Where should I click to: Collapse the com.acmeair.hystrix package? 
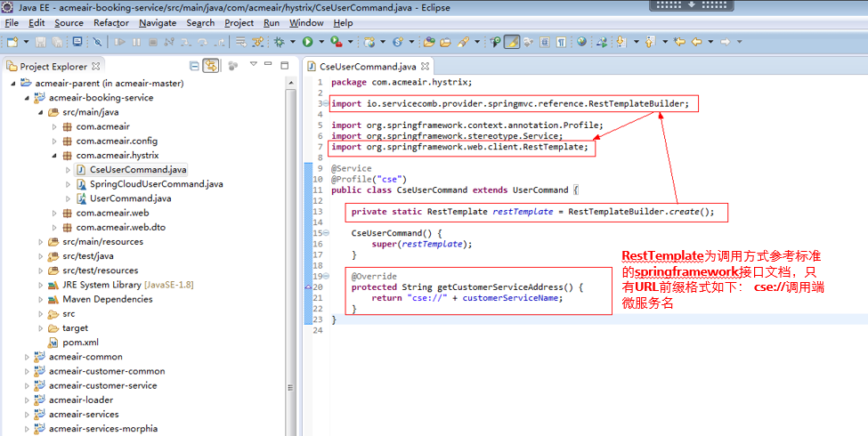click(x=54, y=155)
